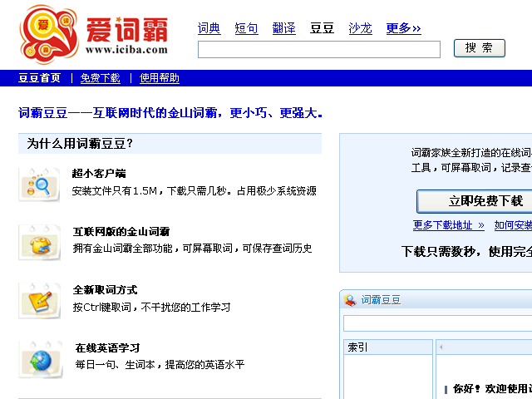Click the text 你好! 欢迎使用

(492, 389)
